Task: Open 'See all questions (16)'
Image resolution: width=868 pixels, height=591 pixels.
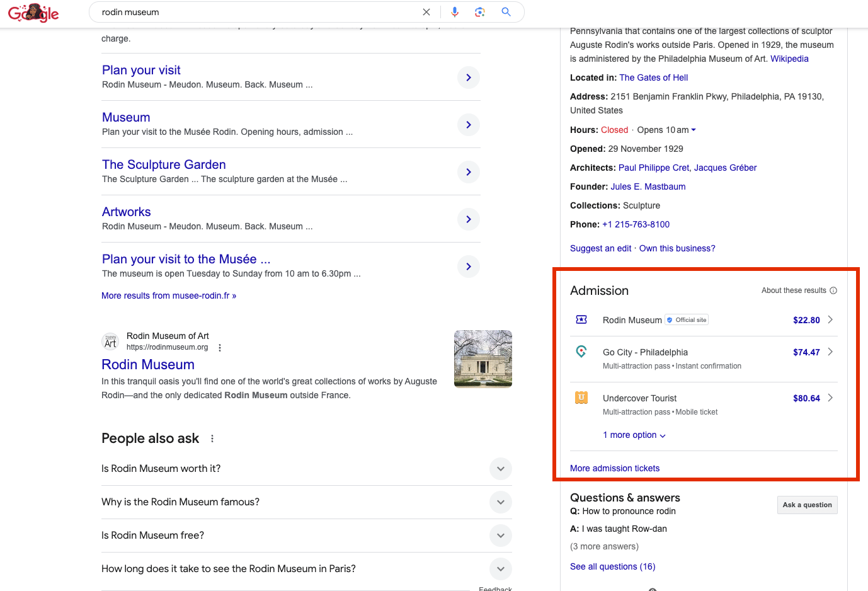Action: click(613, 566)
